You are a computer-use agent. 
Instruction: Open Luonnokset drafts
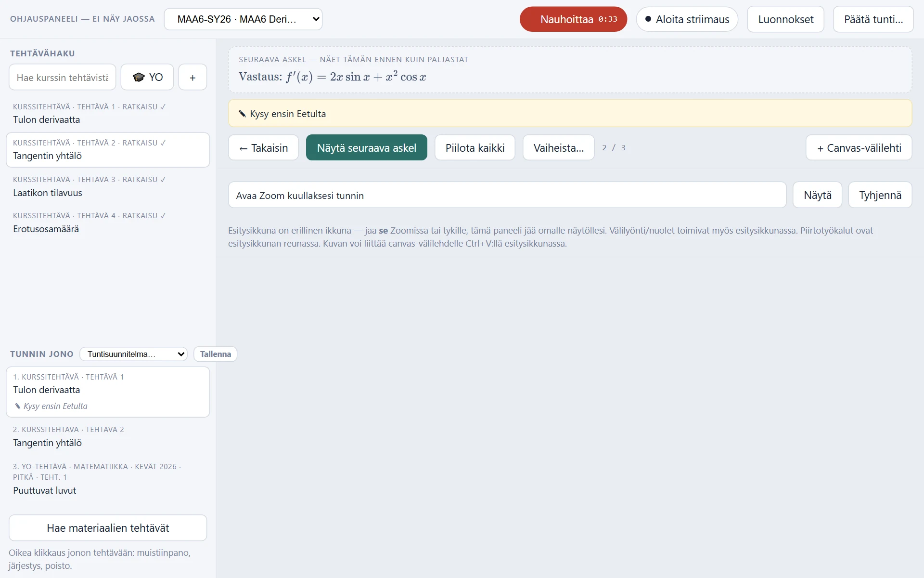pyautogui.click(x=785, y=19)
